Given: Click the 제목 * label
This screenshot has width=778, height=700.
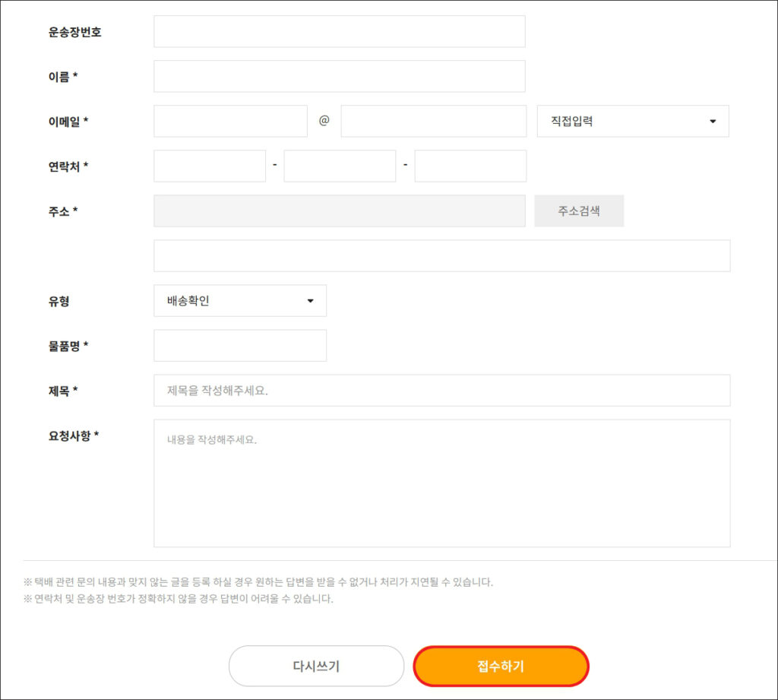Looking at the screenshot, I should [x=63, y=391].
